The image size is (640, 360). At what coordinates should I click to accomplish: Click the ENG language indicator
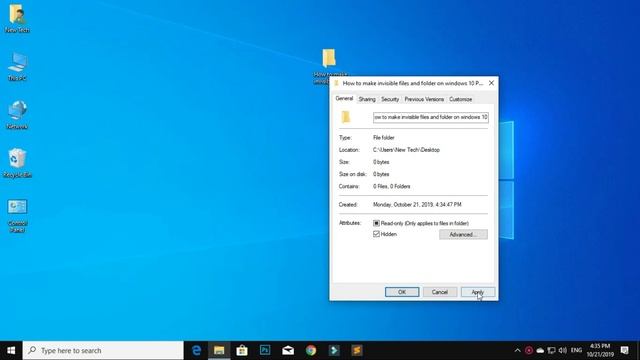(576, 350)
